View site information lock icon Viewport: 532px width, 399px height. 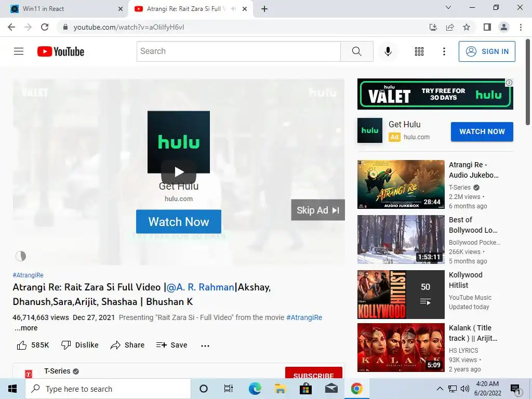pos(65,27)
